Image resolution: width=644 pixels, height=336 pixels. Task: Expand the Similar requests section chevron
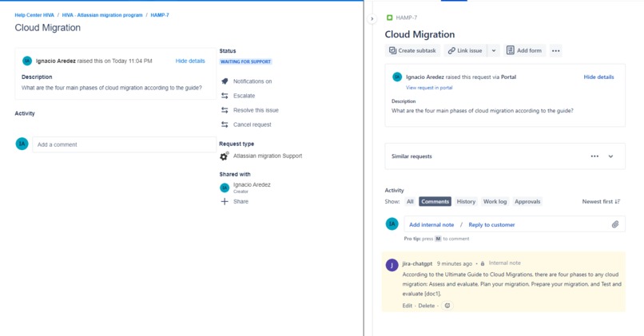click(x=610, y=156)
